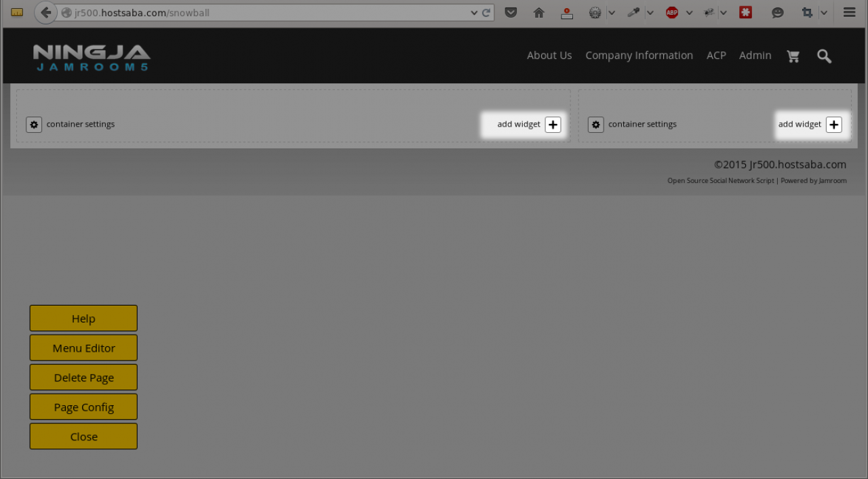Open the Admin menu item

pos(755,56)
